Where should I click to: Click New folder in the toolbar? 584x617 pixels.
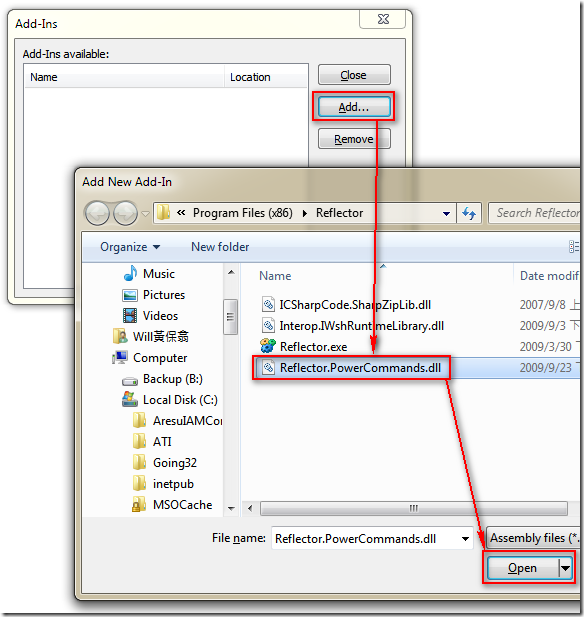[x=220, y=247]
